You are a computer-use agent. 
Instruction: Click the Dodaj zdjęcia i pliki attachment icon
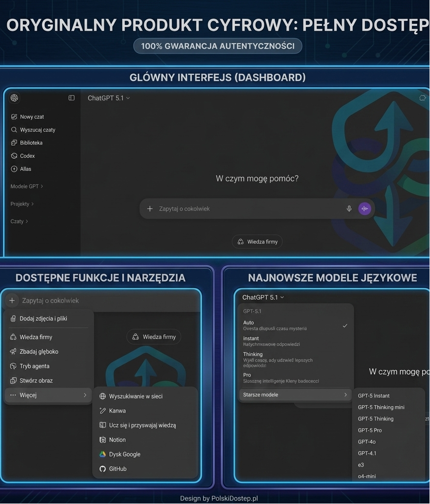pyautogui.click(x=13, y=319)
